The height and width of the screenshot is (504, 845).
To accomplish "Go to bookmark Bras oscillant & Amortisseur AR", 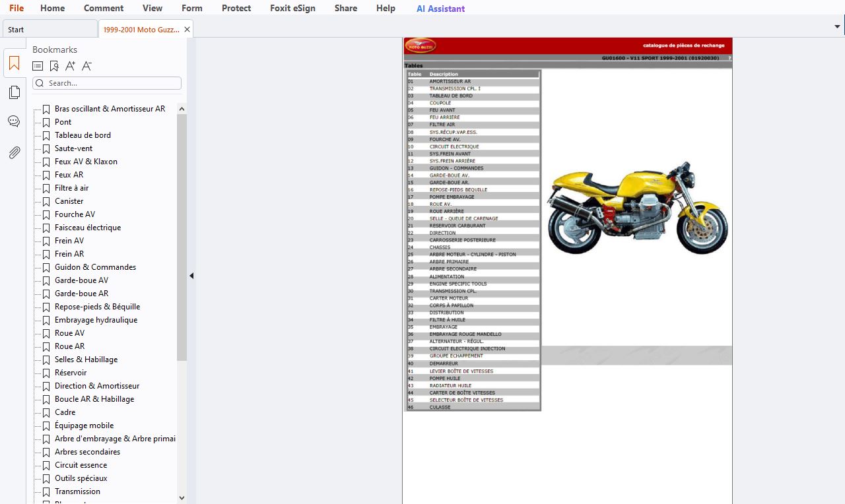I will point(110,109).
